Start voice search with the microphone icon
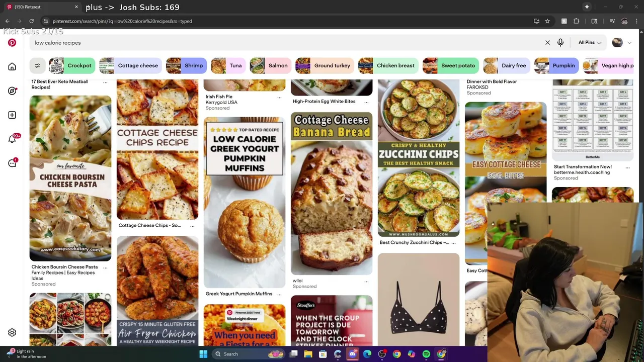Viewport: 644px width, 362px height. click(x=560, y=43)
